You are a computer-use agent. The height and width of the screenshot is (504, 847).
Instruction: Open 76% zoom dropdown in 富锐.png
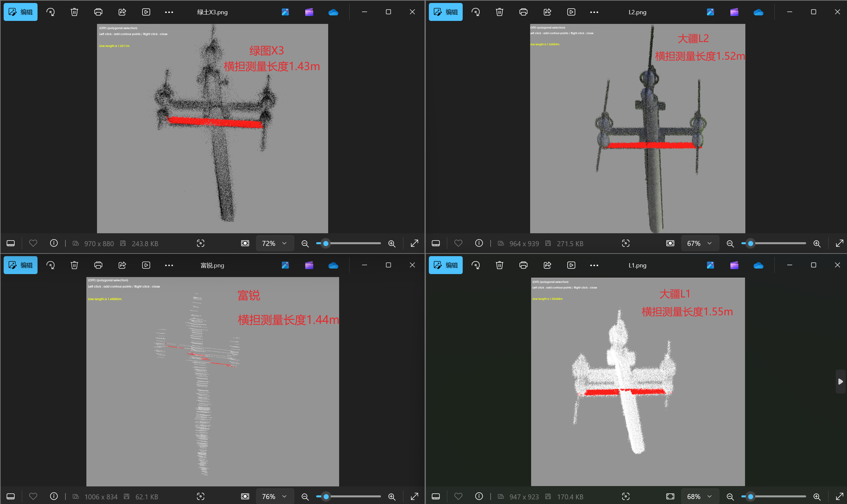(274, 496)
